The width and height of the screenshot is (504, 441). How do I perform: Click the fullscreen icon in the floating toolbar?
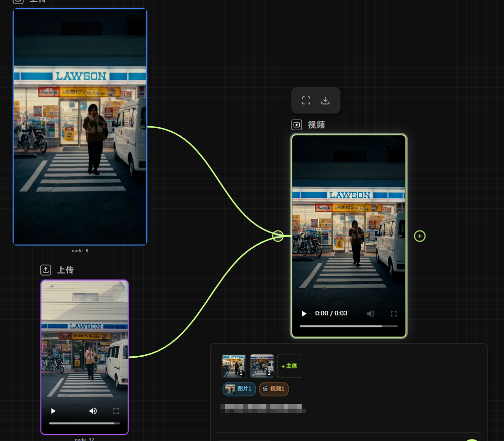click(306, 100)
